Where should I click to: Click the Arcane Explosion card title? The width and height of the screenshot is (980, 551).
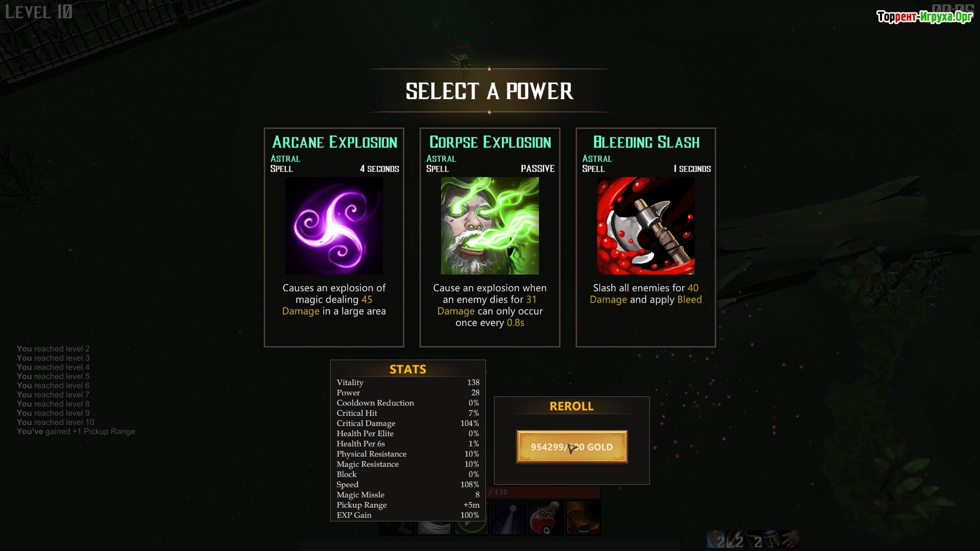pos(334,142)
